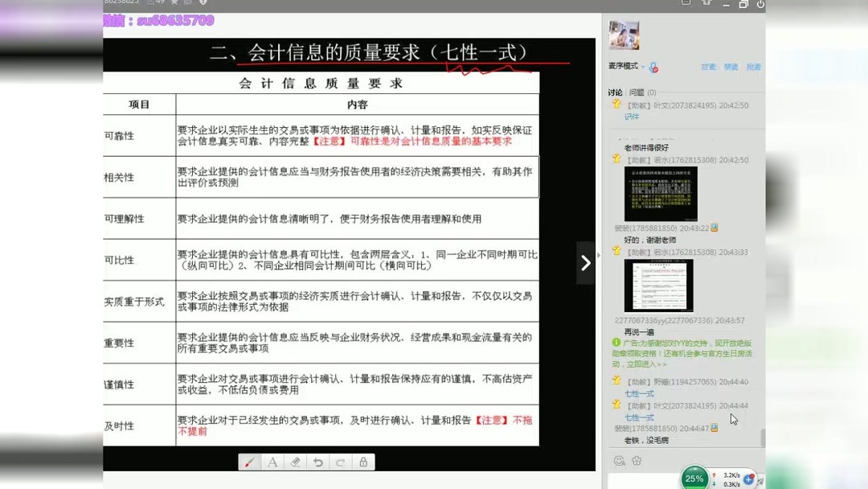Toggle the annotation lock tool
Image resolution: width=868 pixels, height=489 pixels.
coord(363,462)
